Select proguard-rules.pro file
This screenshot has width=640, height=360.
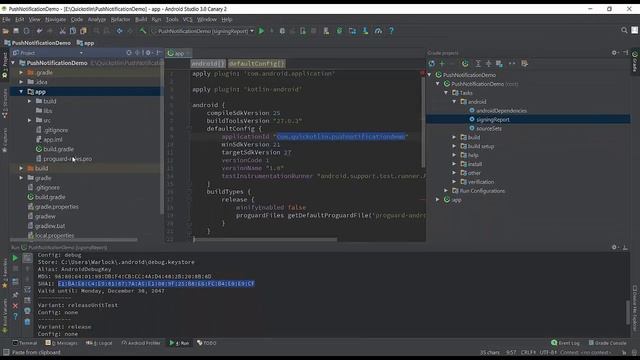tap(67, 159)
